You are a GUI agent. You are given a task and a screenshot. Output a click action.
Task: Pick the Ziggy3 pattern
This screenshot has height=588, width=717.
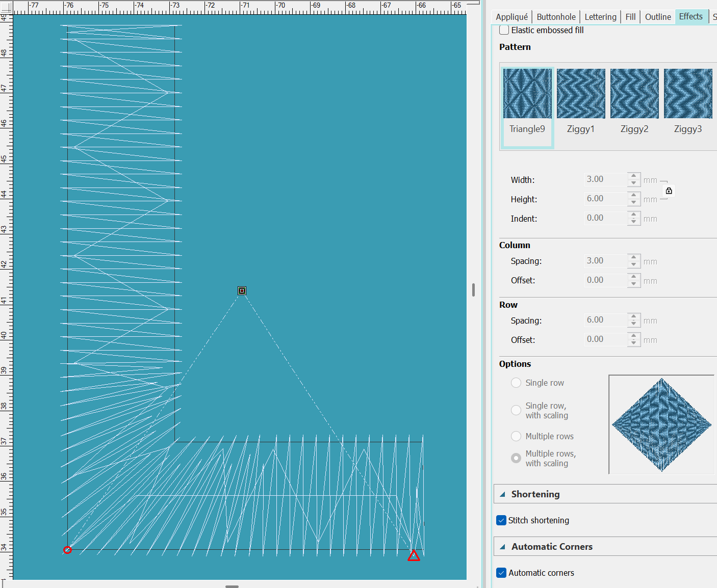(688, 94)
